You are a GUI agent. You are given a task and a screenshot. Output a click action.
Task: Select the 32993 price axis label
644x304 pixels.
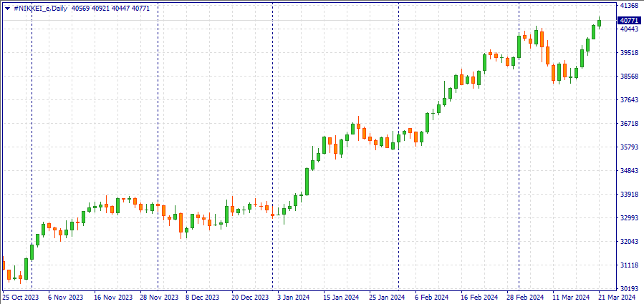629,218
